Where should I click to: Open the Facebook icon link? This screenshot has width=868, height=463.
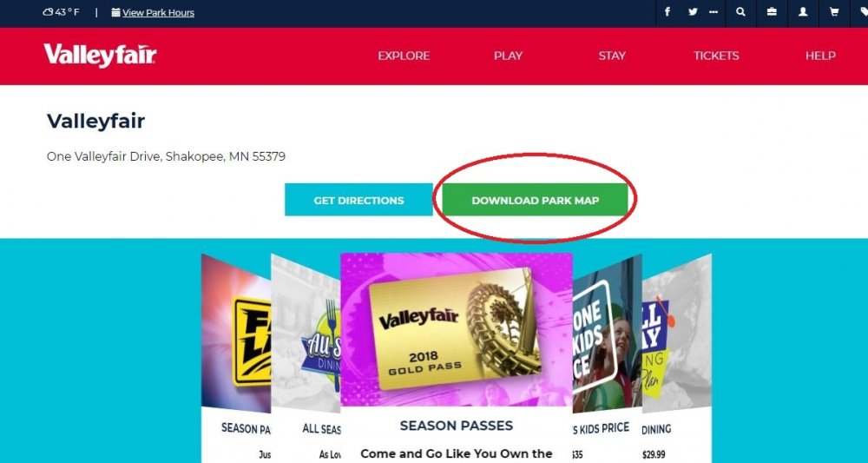[x=667, y=11]
